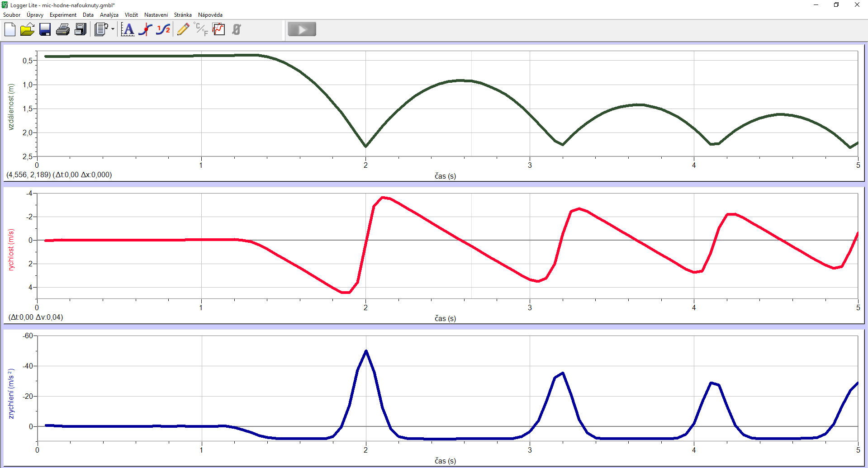This screenshot has height=468, width=868.
Task: Open the Stránka menu
Action: tap(183, 15)
